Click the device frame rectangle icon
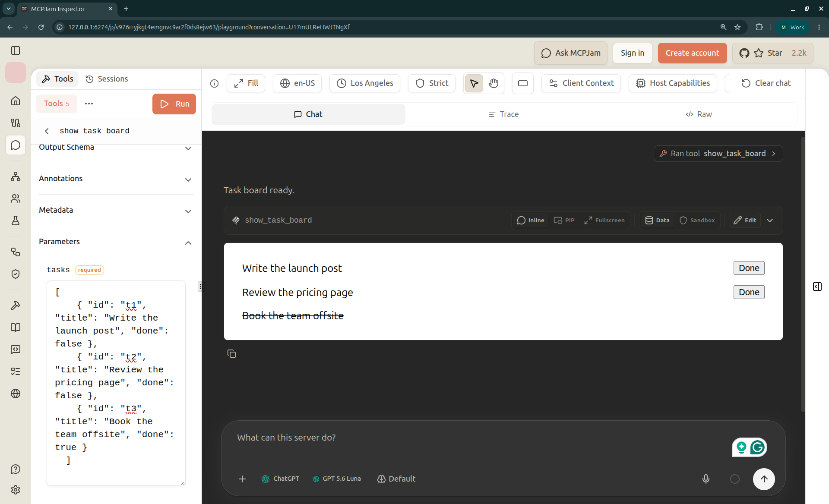The width and height of the screenshot is (829, 504). (523, 83)
